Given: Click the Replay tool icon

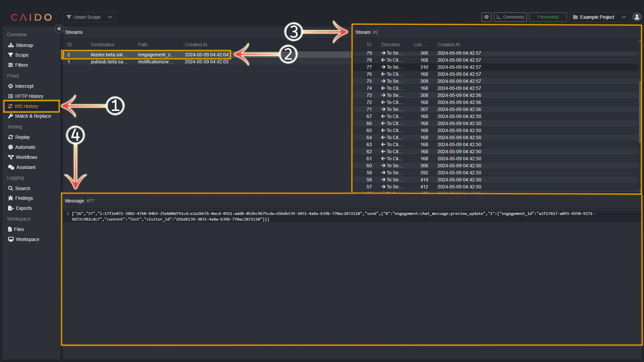Looking at the screenshot, I should pos(11,136).
